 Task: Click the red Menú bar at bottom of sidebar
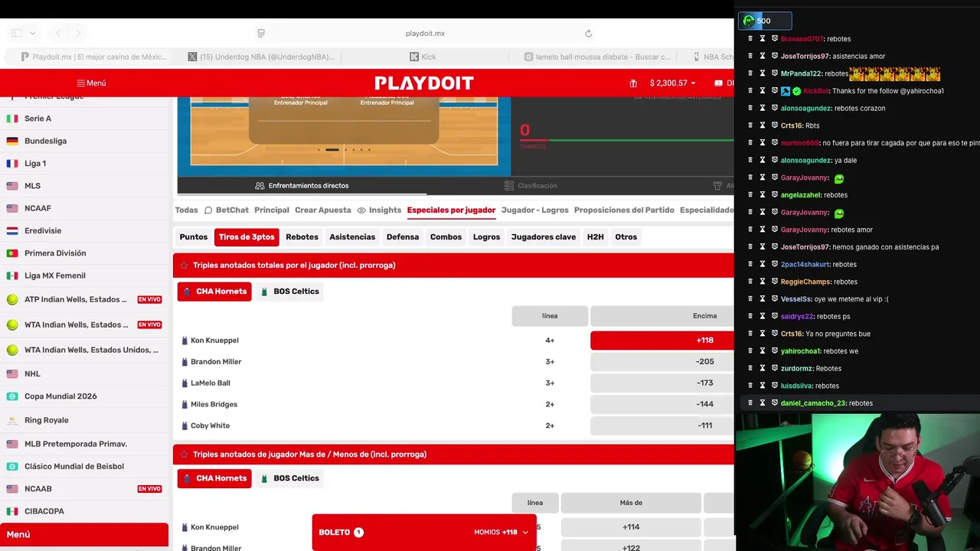[x=84, y=535]
